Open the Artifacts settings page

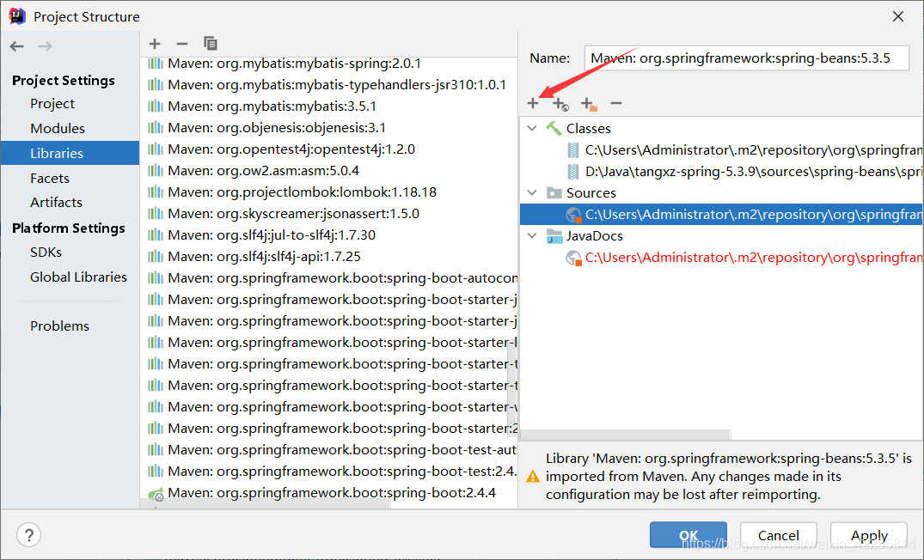(57, 202)
